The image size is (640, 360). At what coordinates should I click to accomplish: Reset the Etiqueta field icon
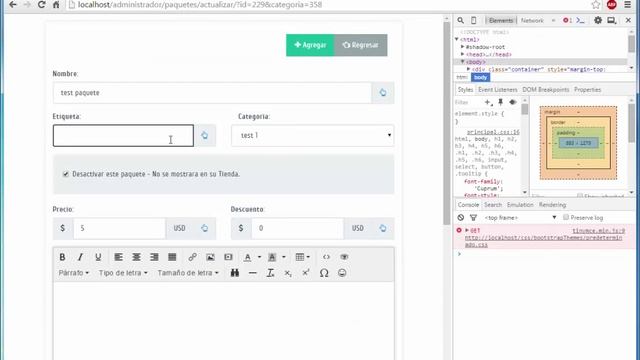(204, 136)
